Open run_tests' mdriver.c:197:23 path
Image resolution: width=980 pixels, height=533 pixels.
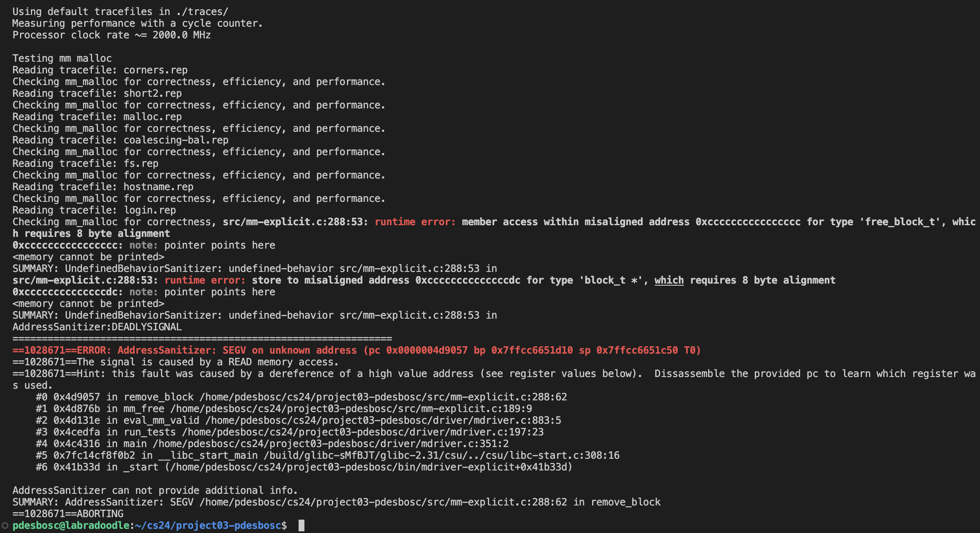tap(362, 432)
